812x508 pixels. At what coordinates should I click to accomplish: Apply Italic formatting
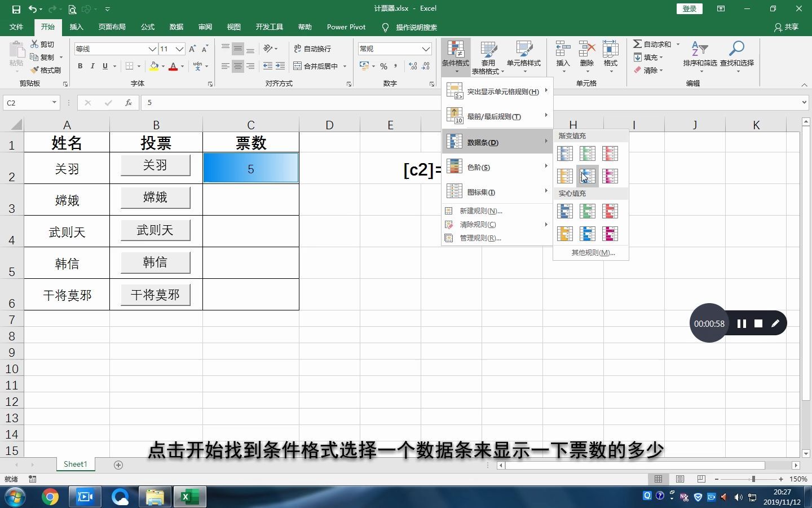pyautogui.click(x=92, y=66)
